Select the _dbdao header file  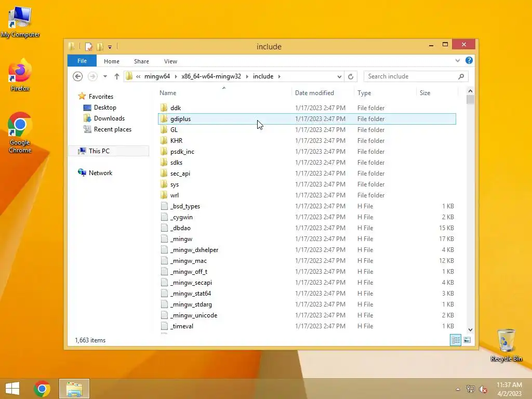[x=307, y=228]
